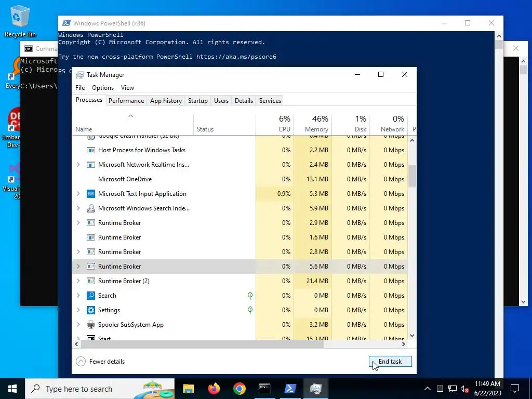This screenshot has width=532, height=399.
Task: Click the Microsoft Network Realtime Inspection icon
Action: (90, 165)
